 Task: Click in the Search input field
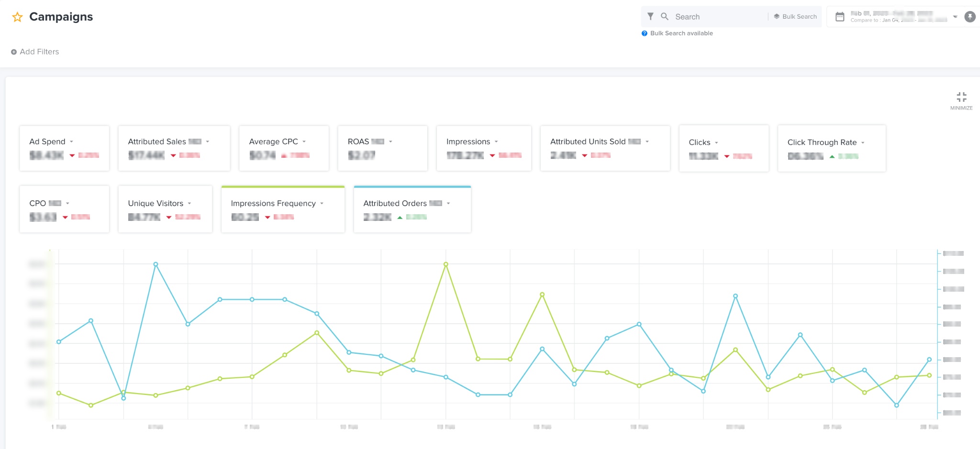point(719,17)
